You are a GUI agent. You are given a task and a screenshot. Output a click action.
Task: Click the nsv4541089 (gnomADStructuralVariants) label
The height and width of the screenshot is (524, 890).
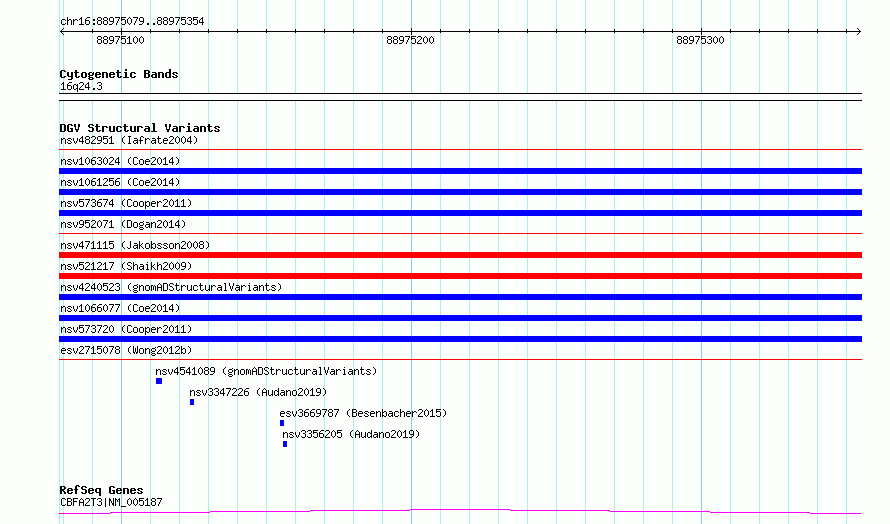(x=266, y=371)
